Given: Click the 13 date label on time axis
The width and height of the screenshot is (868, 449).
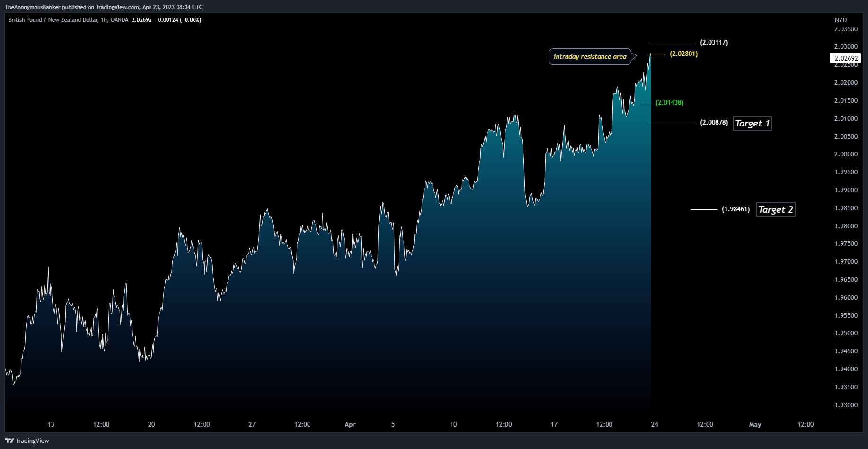Looking at the screenshot, I should pos(51,424).
